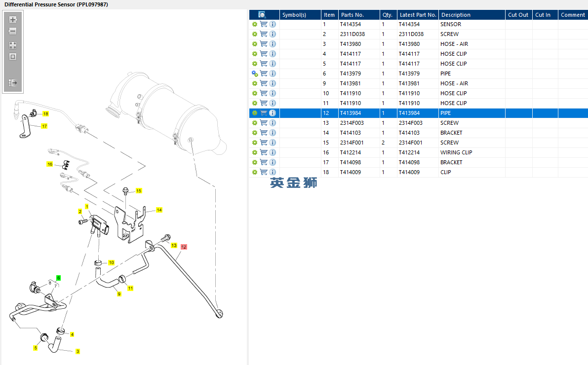Select callout 17 in the diagram
Image resolution: width=588 pixels, height=365 pixels.
tap(44, 126)
